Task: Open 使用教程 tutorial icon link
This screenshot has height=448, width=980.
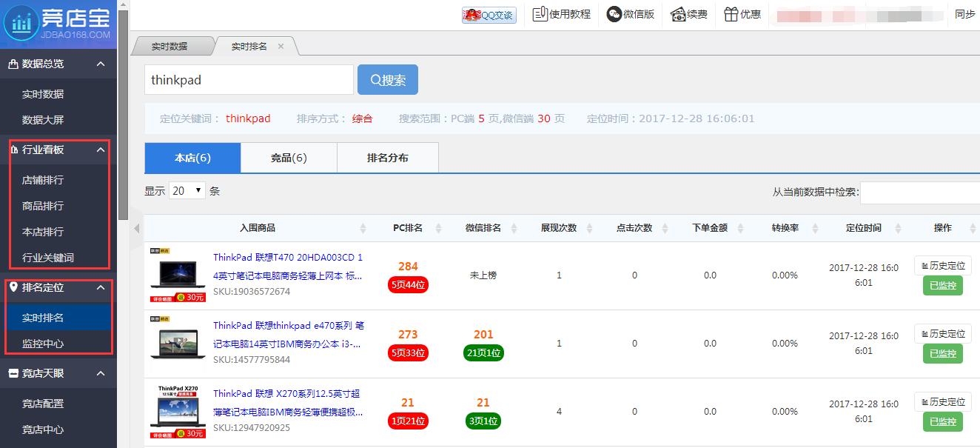Action: tap(562, 14)
